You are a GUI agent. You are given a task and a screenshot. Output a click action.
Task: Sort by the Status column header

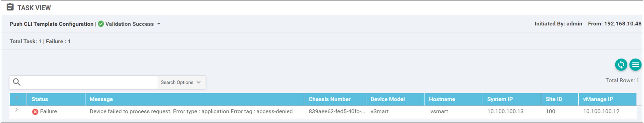[x=40, y=99]
